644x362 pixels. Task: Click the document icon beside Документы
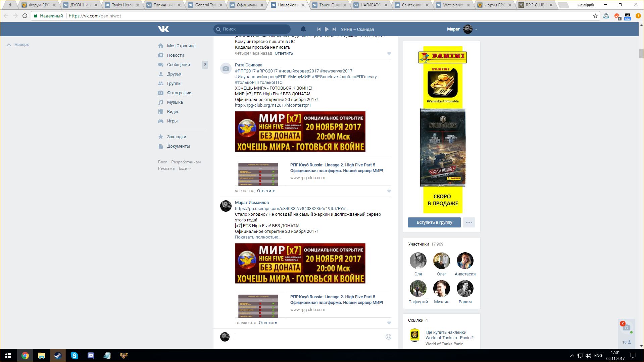(x=161, y=146)
